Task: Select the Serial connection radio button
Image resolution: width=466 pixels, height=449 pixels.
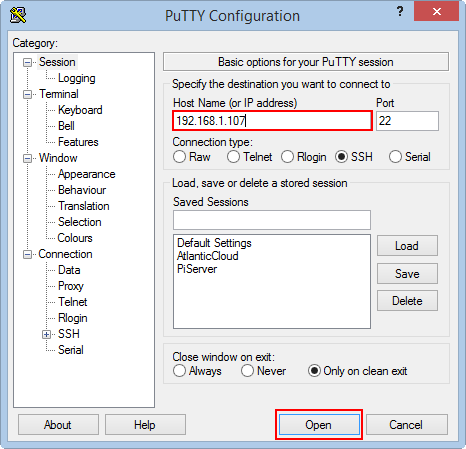Action: pyautogui.click(x=395, y=157)
